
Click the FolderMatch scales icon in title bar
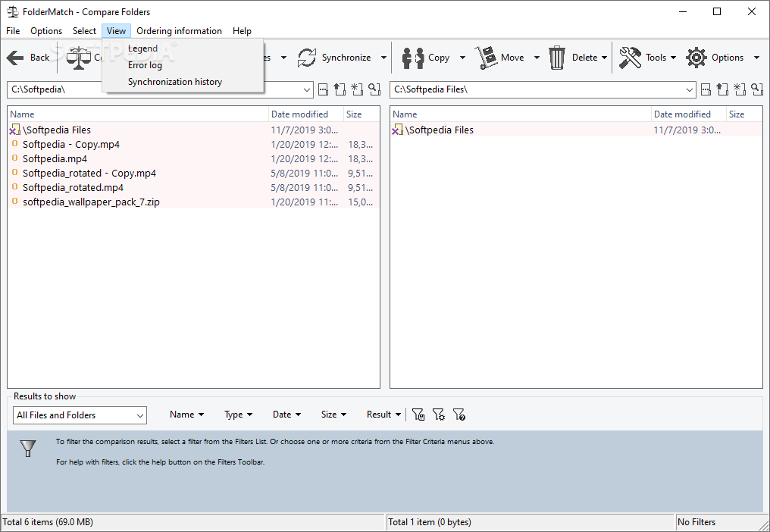point(12,11)
